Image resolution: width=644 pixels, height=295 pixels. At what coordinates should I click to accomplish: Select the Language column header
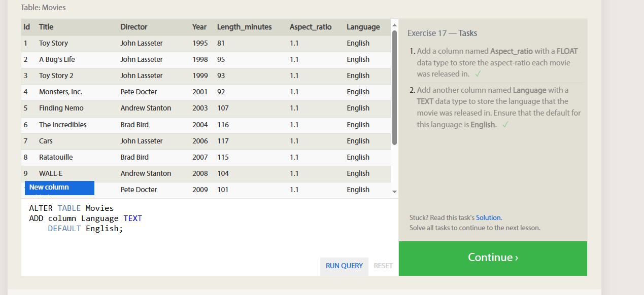[x=363, y=27]
